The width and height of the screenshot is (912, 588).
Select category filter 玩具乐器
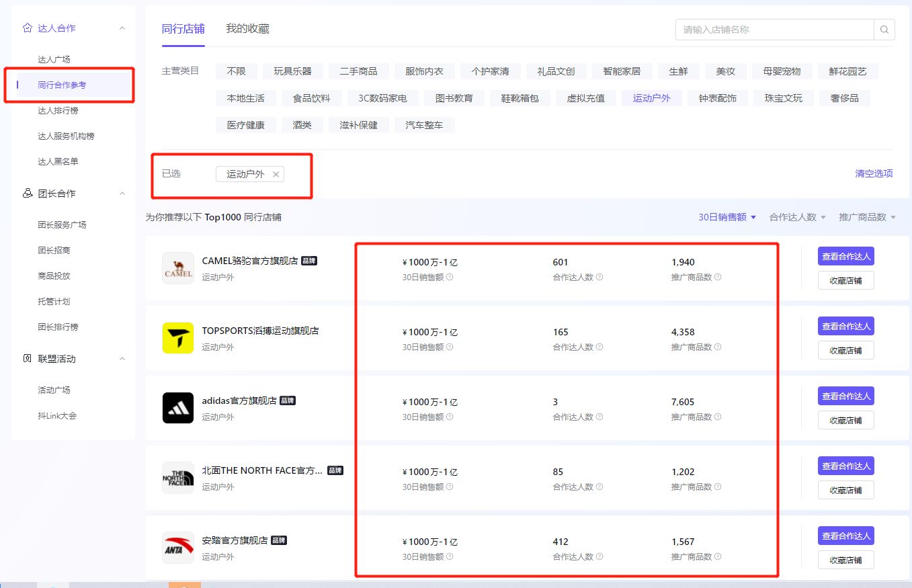click(x=293, y=71)
